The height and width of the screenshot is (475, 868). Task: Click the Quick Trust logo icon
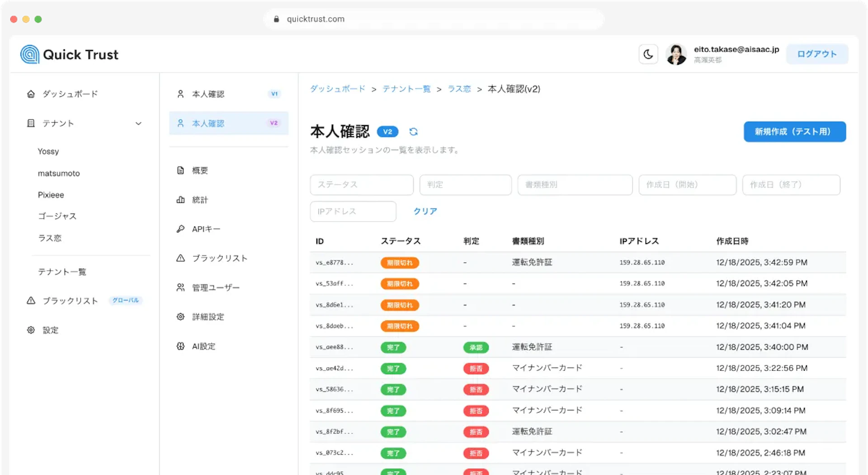coord(30,54)
